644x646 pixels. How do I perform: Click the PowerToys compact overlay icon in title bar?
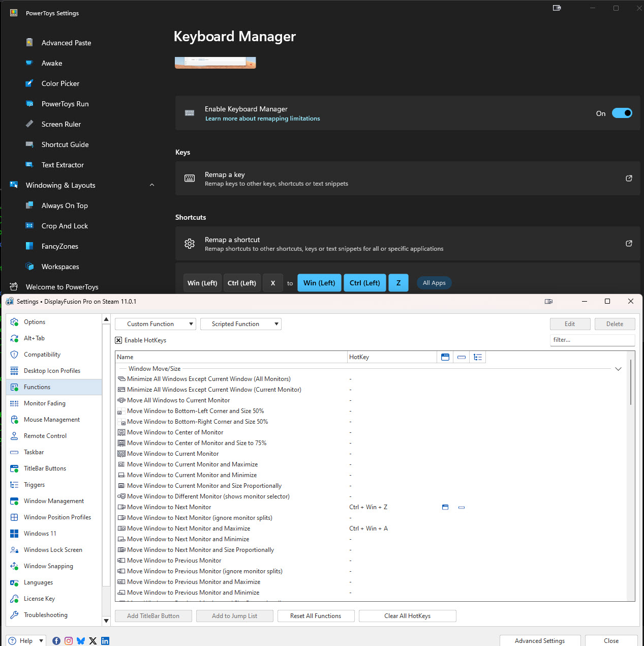[557, 8]
